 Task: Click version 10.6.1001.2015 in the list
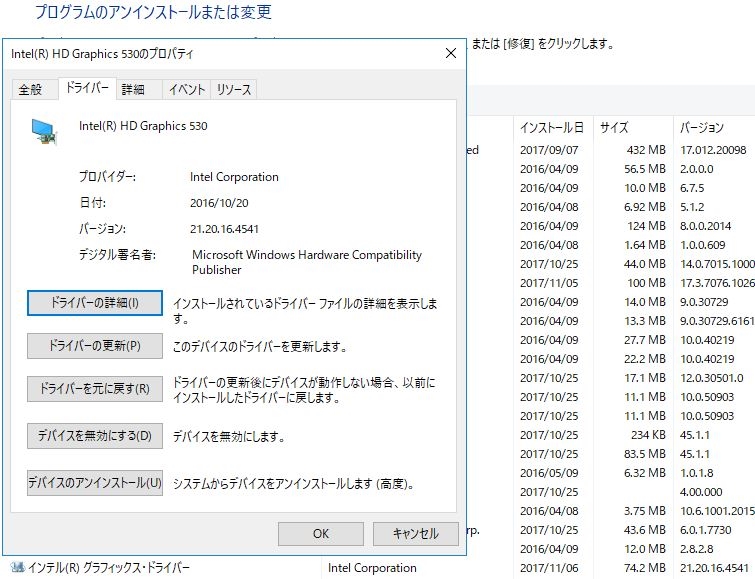[x=717, y=511]
